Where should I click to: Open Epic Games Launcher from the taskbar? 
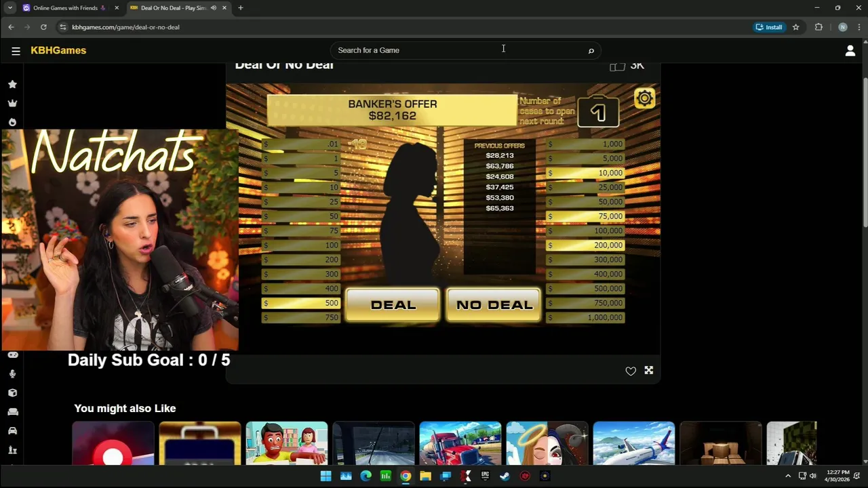pyautogui.click(x=485, y=476)
